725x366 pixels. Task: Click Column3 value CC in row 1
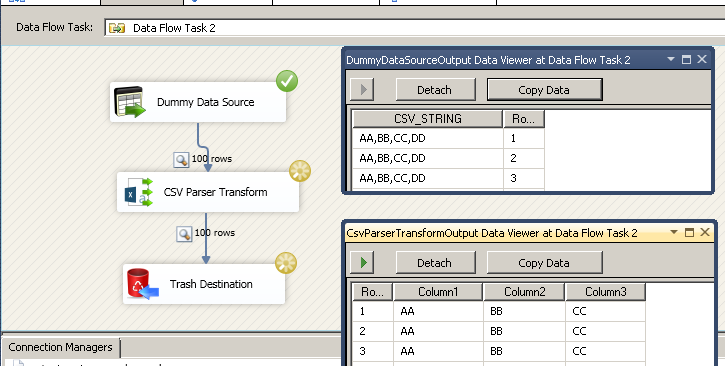606,311
